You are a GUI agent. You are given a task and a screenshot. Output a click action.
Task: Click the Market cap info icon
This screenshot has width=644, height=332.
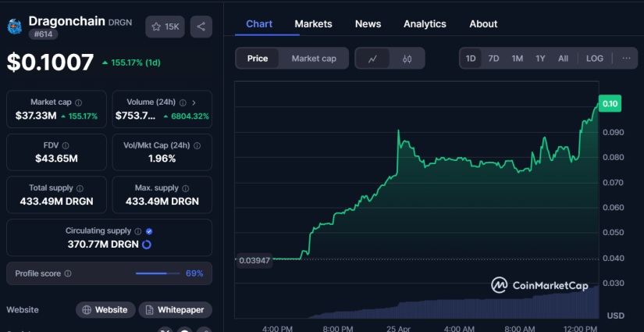pyautogui.click(x=78, y=102)
